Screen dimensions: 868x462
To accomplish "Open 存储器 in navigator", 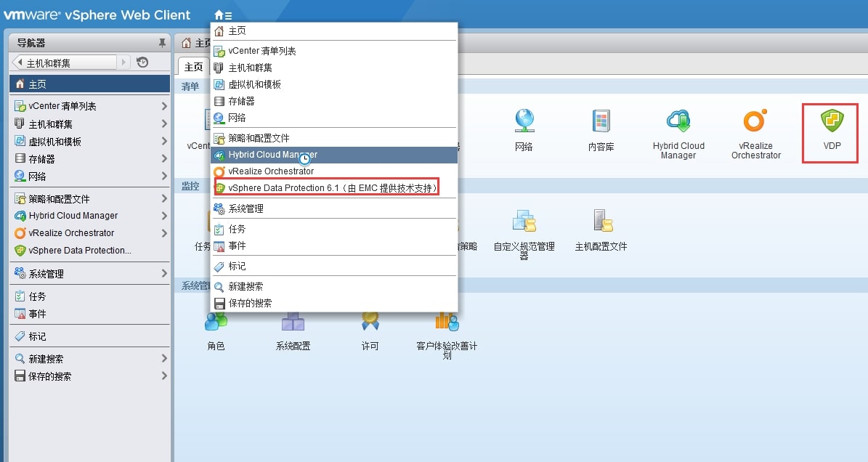I will 89,159.
